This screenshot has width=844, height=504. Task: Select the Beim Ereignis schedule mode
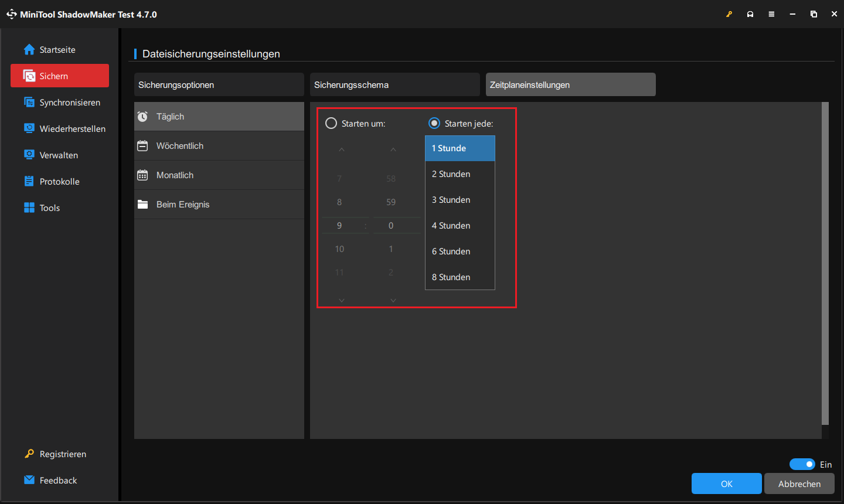219,205
